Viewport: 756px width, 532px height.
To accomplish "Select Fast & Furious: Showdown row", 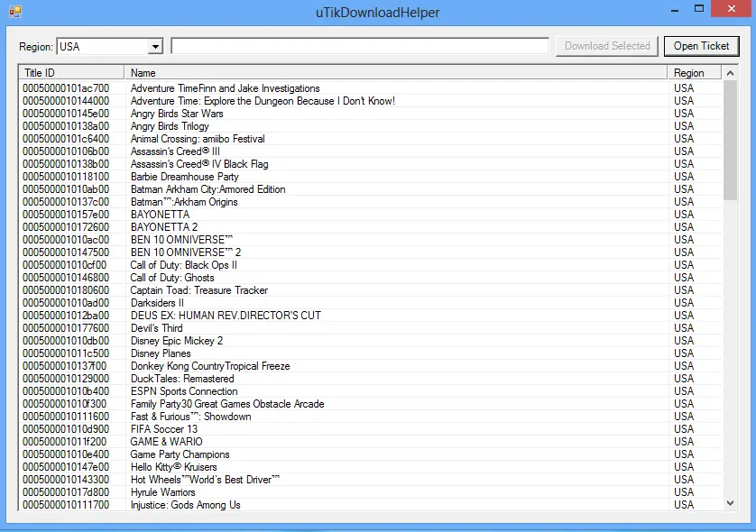I will (x=370, y=417).
